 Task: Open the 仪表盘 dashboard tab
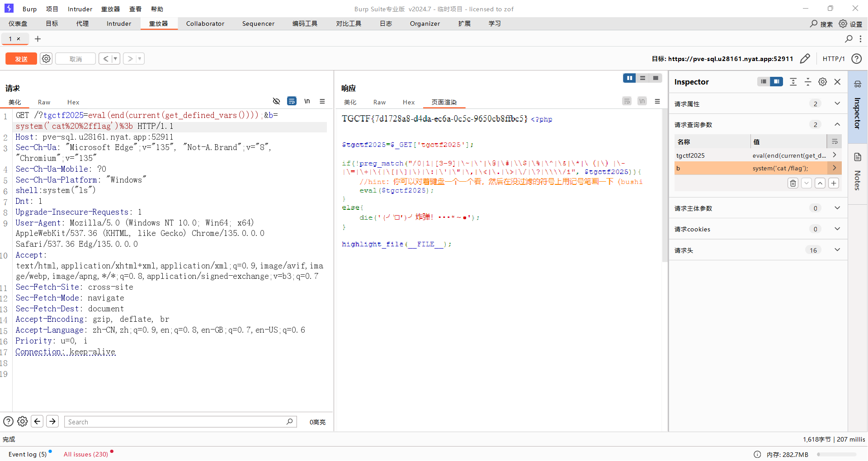click(x=18, y=24)
